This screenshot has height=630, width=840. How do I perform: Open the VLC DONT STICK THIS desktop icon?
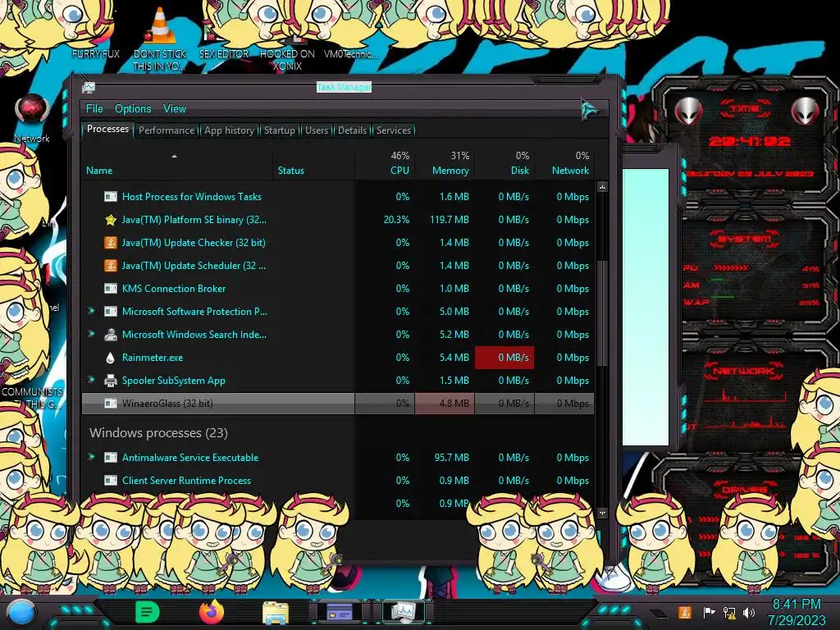[x=160, y=40]
